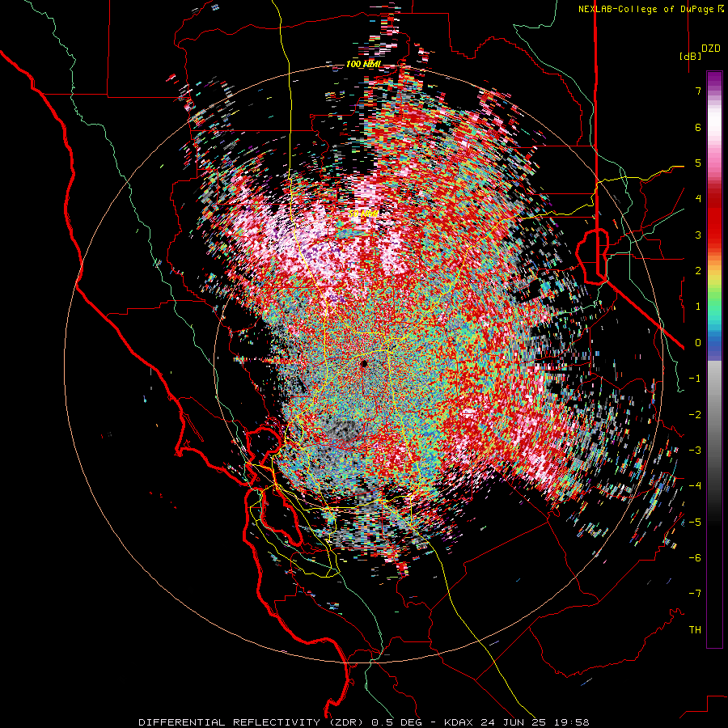
Task: Click the 6 dB value on color scale
Action: click(698, 127)
